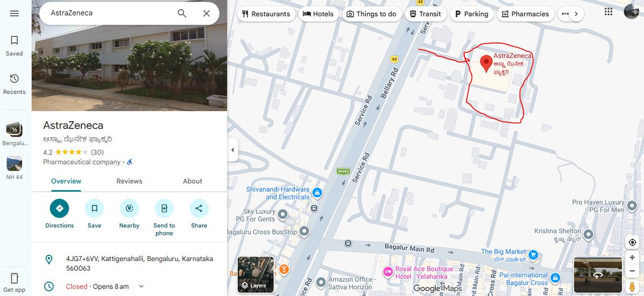
Task: Click Closed · Opens 8 am hours text
Action: click(97, 286)
